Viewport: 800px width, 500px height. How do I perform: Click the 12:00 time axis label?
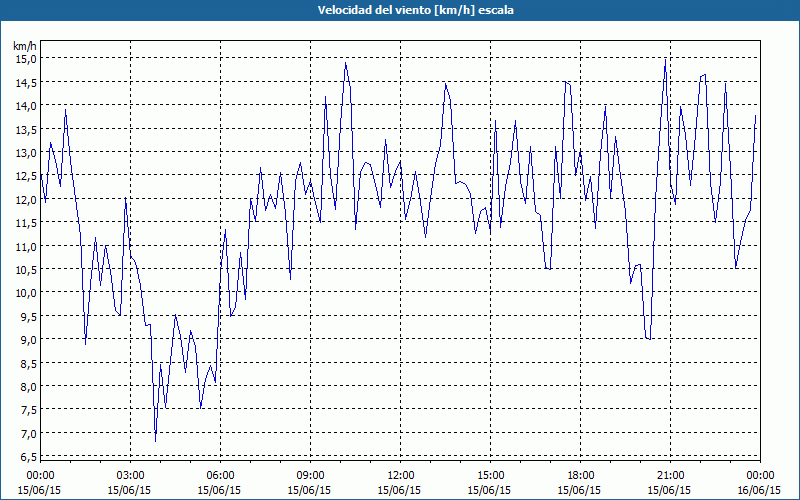pyautogui.click(x=400, y=476)
